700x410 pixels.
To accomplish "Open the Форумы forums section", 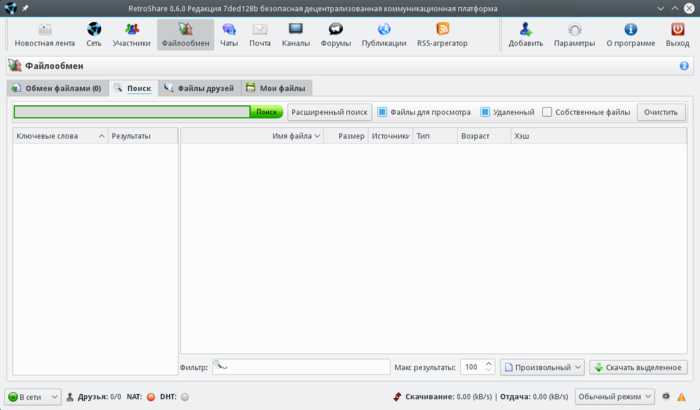I will pos(336,35).
